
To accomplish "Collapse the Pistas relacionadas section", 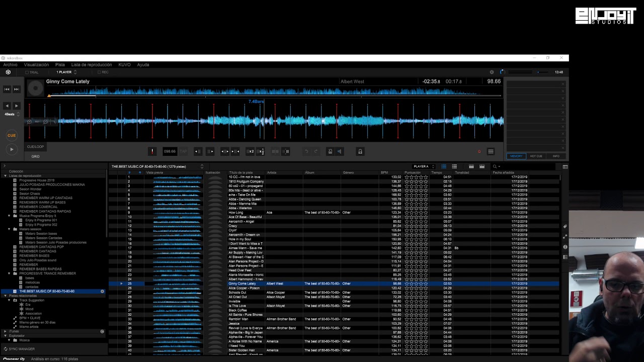I will pyautogui.click(x=5, y=296).
